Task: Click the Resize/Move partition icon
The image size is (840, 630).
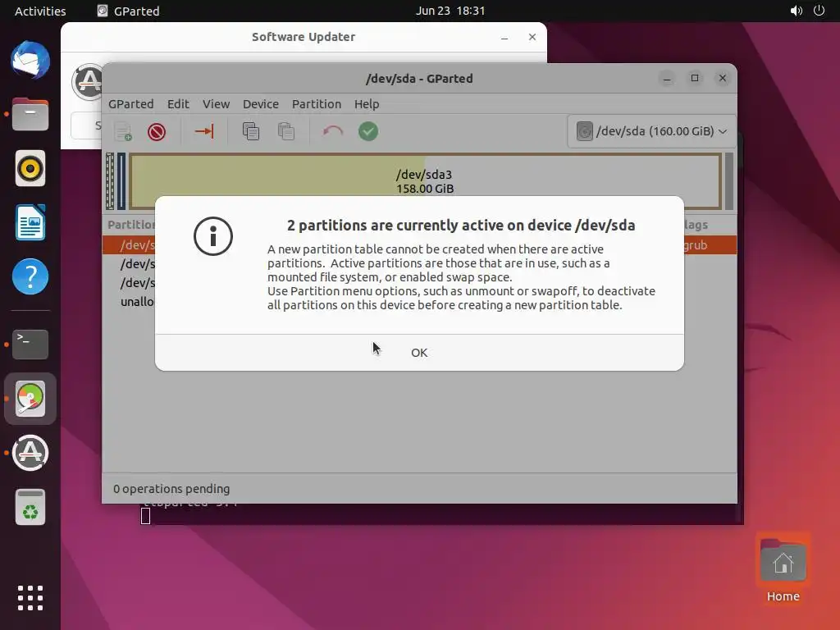Action: pos(204,131)
